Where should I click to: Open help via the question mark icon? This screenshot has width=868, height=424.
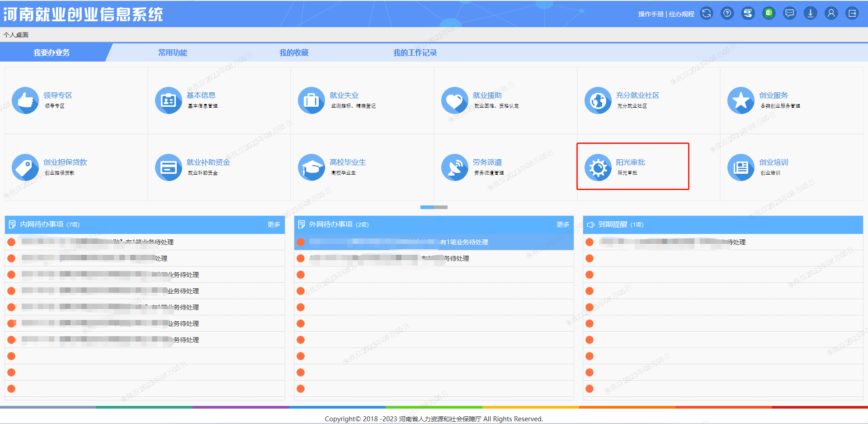[727, 14]
